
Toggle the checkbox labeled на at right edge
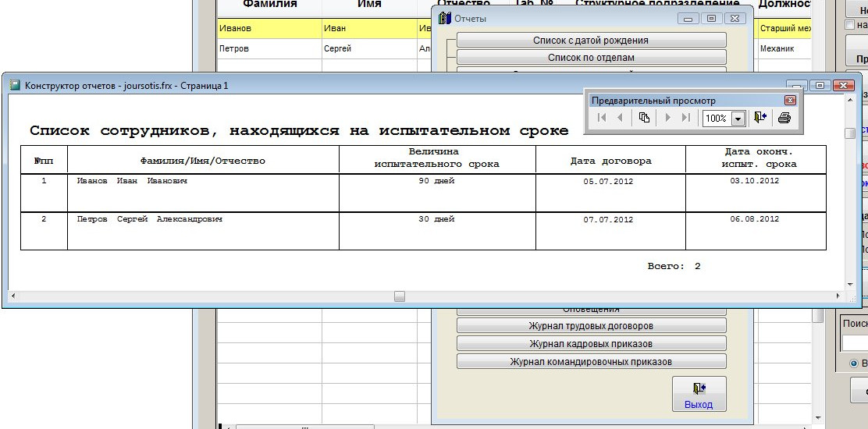(x=850, y=25)
